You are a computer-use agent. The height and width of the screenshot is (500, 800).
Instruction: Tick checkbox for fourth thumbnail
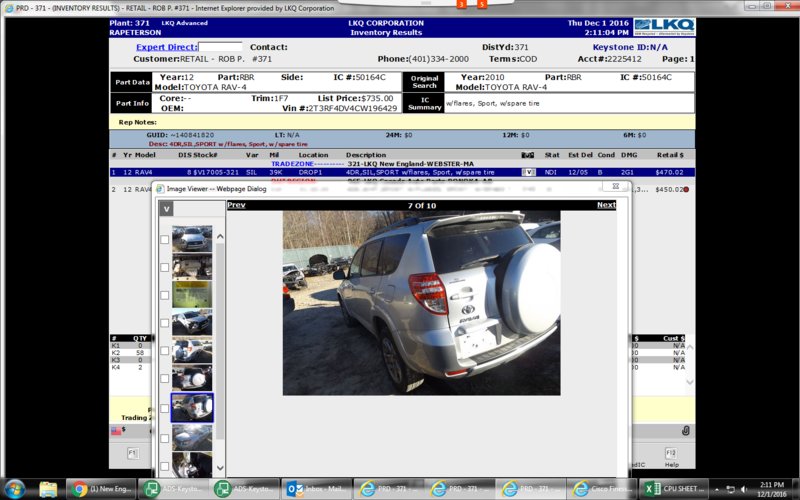click(164, 322)
